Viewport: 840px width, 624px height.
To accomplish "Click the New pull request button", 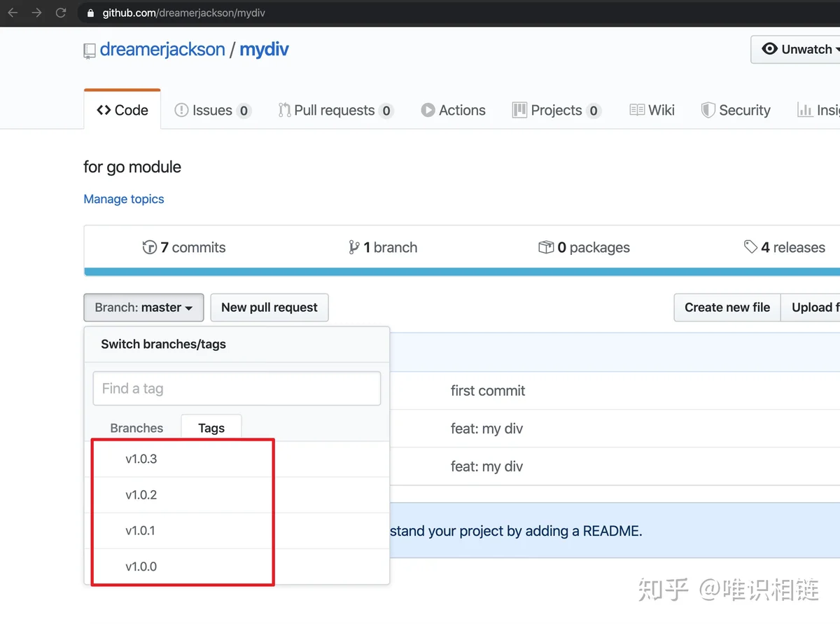I will coord(269,307).
